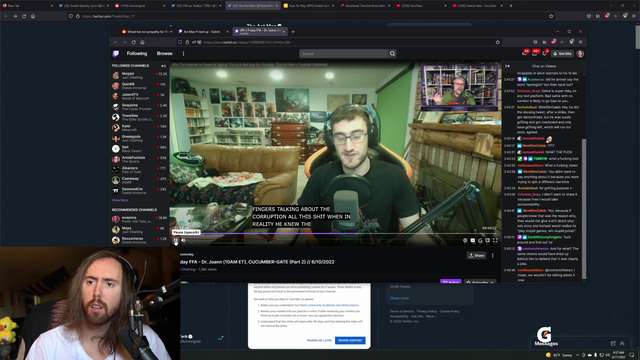Click the outer page vertical scrollbar
This screenshot has width=640, height=360.
click(637, 37)
